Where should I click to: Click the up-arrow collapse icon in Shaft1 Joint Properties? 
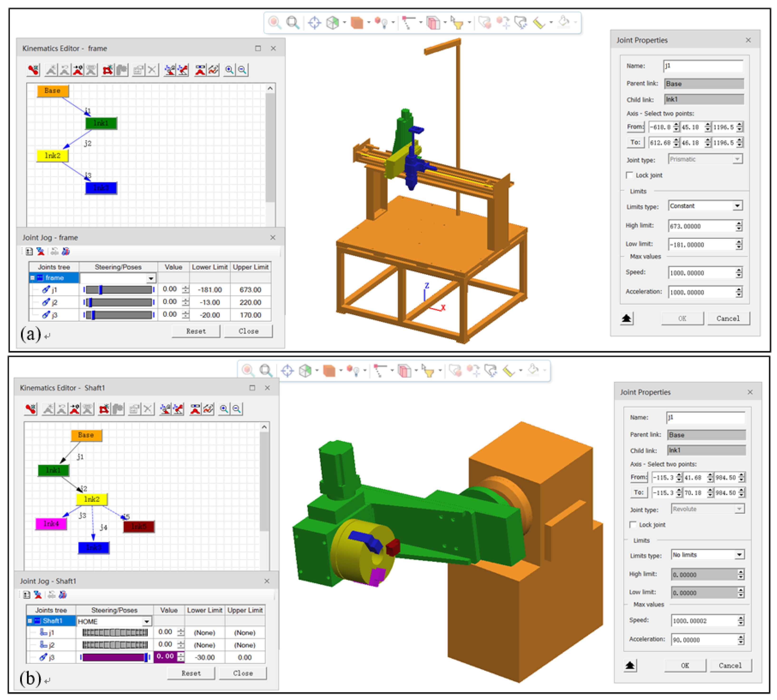click(630, 665)
